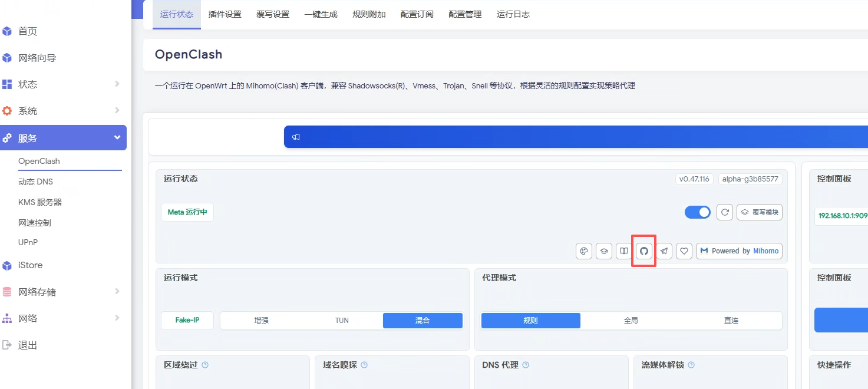Click the heart sponsor icon
The image size is (868, 389).
(x=684, y=251)
